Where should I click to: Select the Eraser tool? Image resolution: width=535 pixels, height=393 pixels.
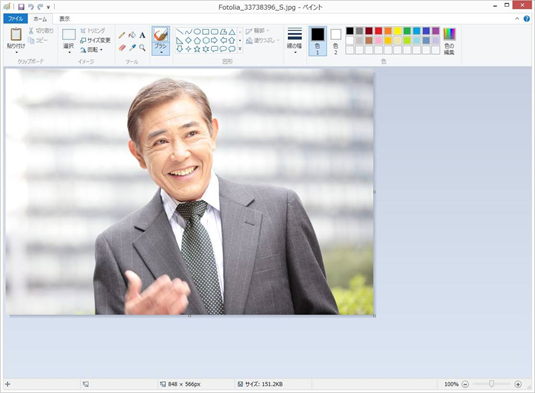point(122,48)
